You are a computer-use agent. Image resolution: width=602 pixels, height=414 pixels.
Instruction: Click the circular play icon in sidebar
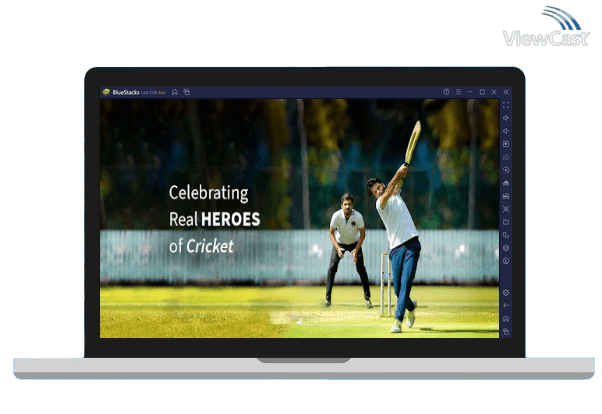(506, 170)
